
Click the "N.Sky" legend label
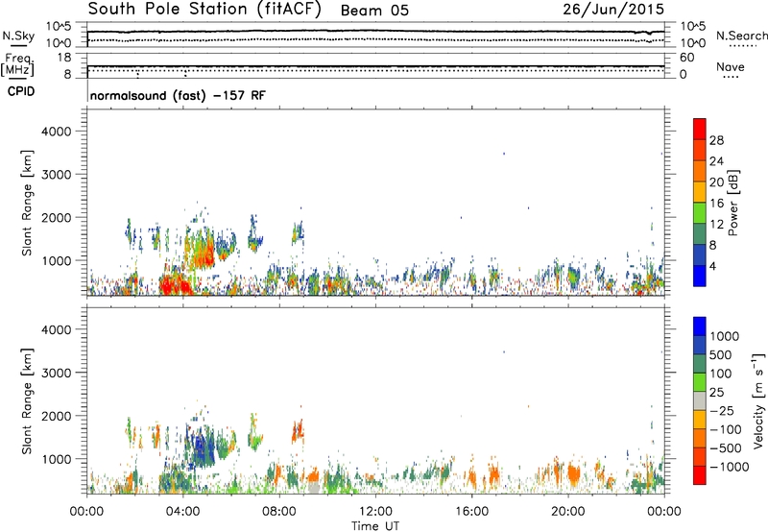(x=18, y=36)
